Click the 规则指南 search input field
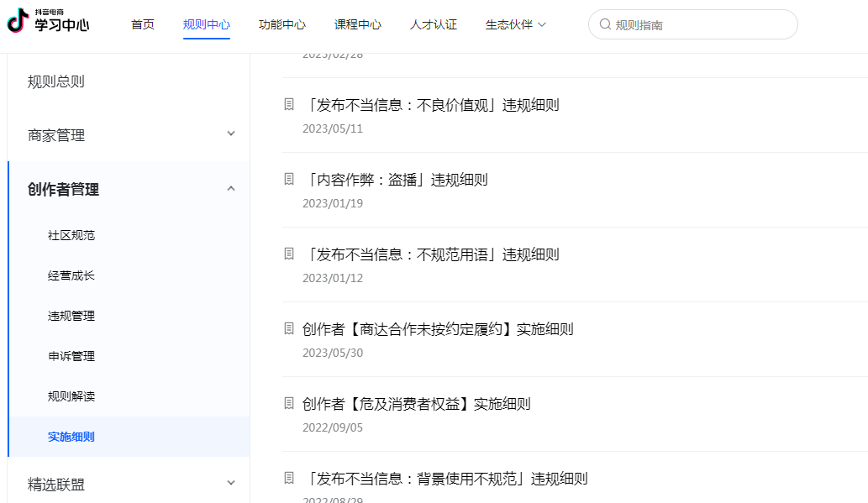 pos(702,25)
